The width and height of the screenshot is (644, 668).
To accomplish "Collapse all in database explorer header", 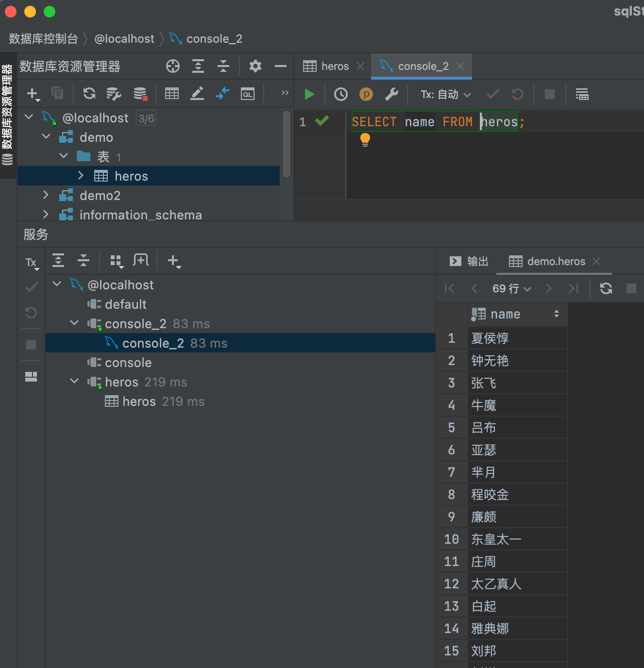I will pos(223,66).
